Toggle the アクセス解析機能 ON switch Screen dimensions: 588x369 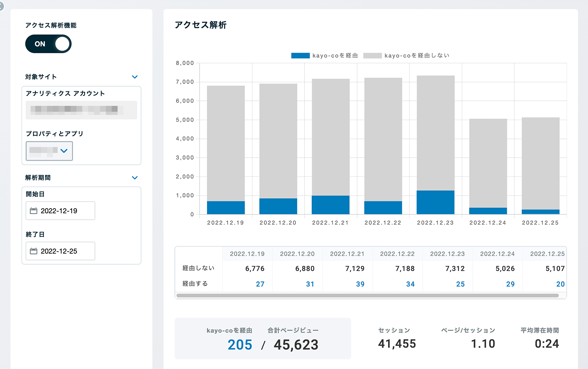tap(48, 44)
